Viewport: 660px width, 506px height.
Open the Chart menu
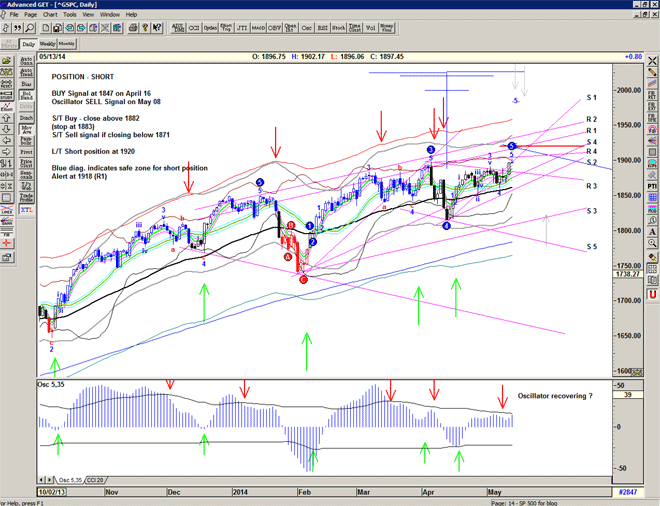click(49, 15)
